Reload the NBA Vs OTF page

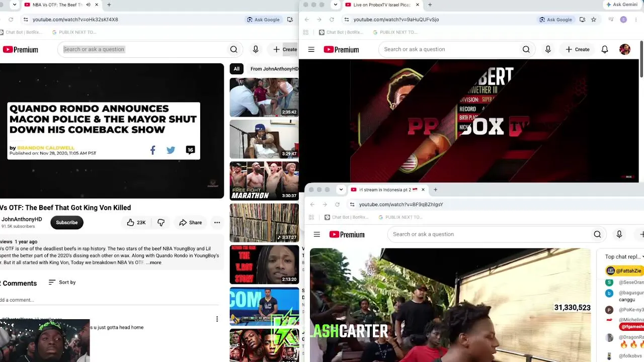[x=11, y=20]
